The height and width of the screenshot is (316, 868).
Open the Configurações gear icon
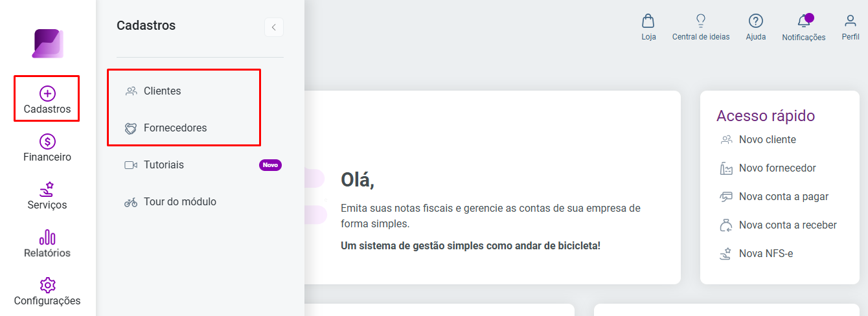[47, 285]
